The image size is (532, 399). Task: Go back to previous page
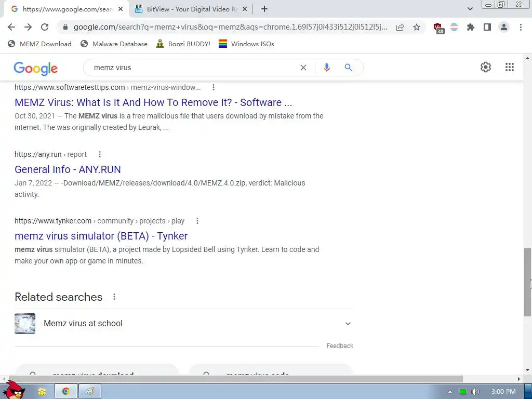point(11,27)
